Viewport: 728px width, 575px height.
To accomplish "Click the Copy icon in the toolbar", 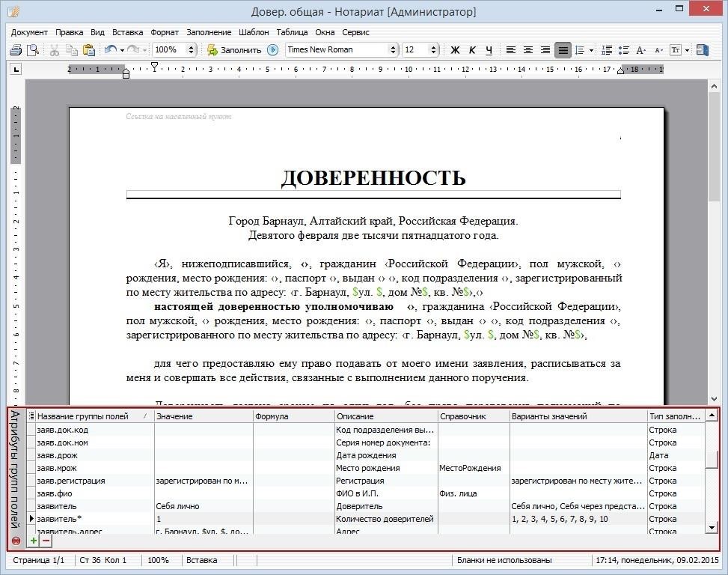I will coord(71,49).
